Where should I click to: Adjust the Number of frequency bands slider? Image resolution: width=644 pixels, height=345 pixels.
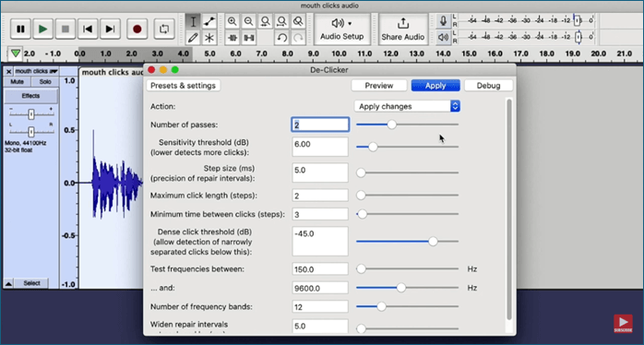tap(382, 306)
